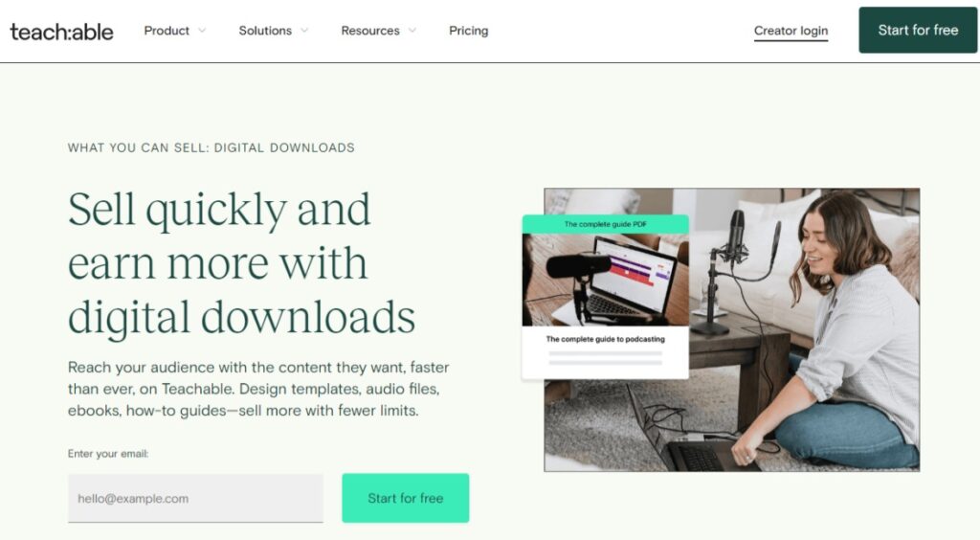This screenshot has width=980, height=540.
Task: Click the 'Reach your audience' description paragraph
Action: (258, 389)
